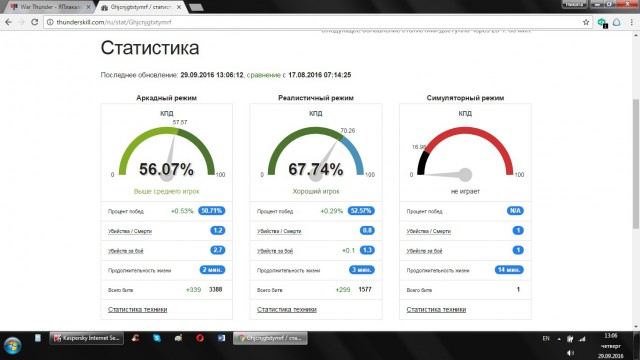Click 'Убийства / Смерти' label in Аркадный режим
The height and width of the screenshot is (360, 640).
tap(130, 231)
